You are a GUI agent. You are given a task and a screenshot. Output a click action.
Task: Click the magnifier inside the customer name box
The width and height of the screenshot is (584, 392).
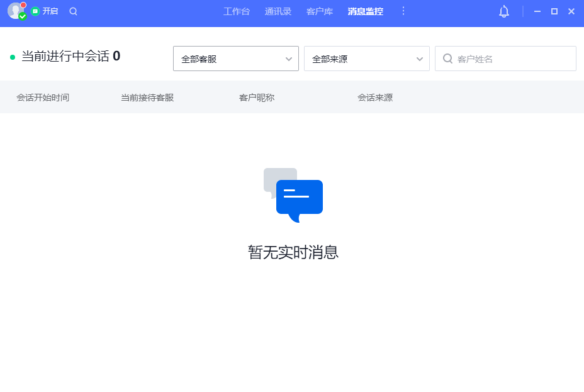(447, 59)
